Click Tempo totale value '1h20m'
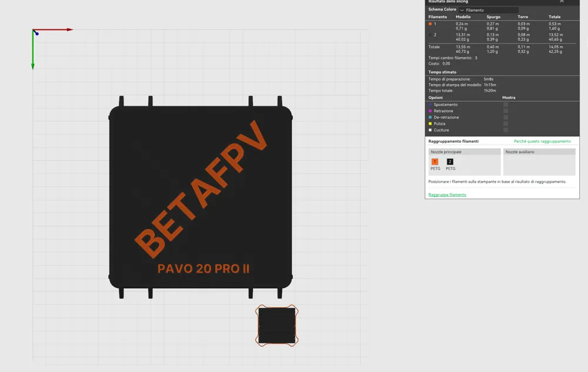Image resolution: width=588 pixels, height=372 pixels. (490, 91)
